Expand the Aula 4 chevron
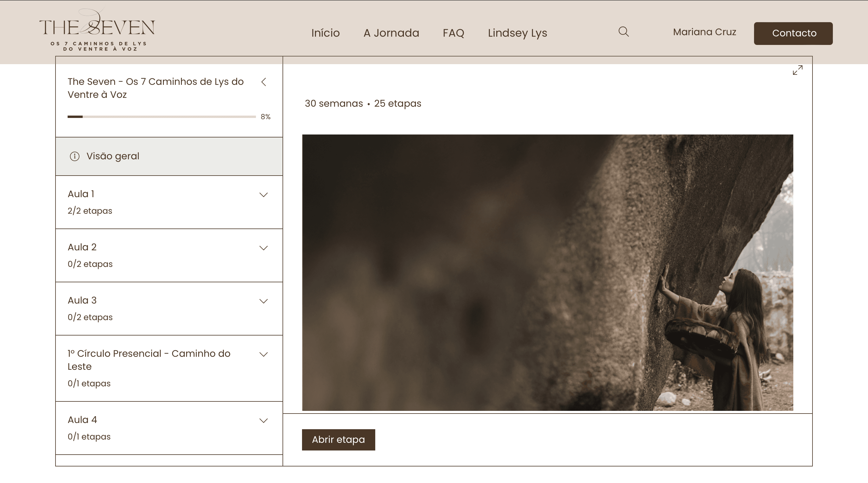The height and width of the screenshot is (483, 868). click(x=263, y=420)
